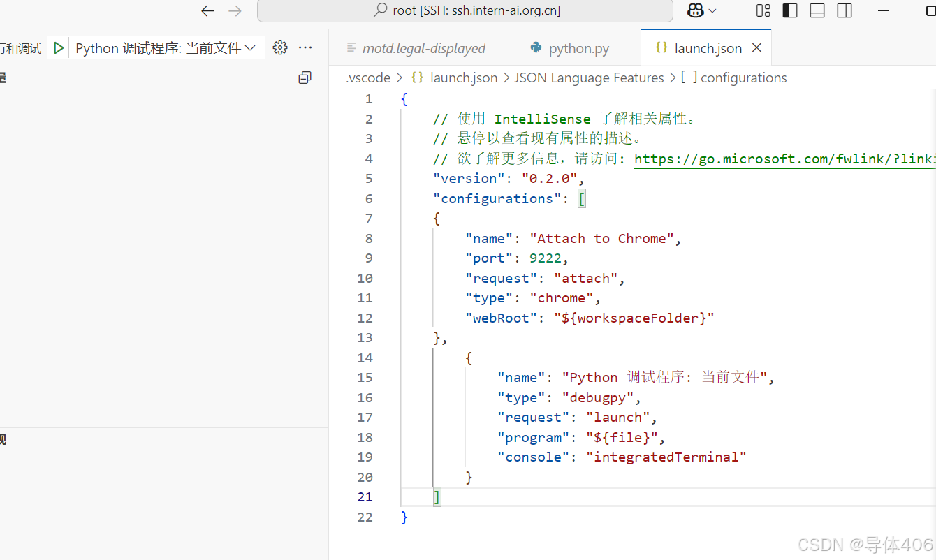
Task: Toggle the bottom panel visibility
Action: (x=817, y=10)
